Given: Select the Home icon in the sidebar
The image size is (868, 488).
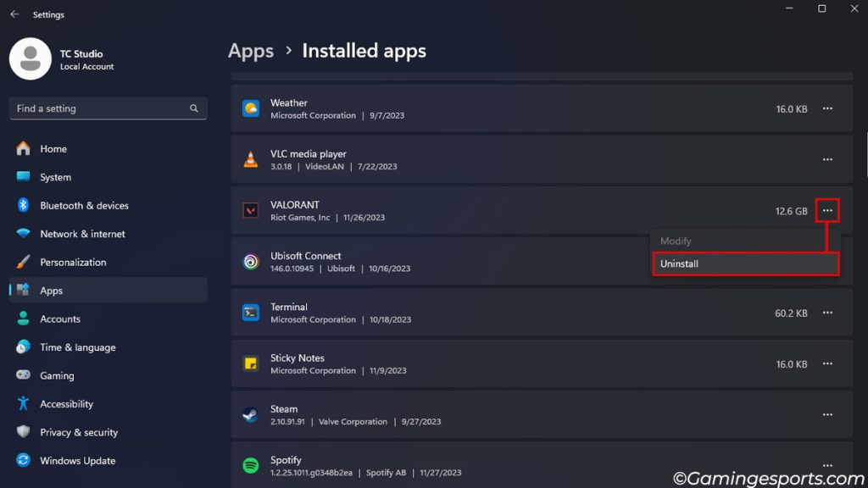Looking at the screenshot, I should (x=24, y=148).
